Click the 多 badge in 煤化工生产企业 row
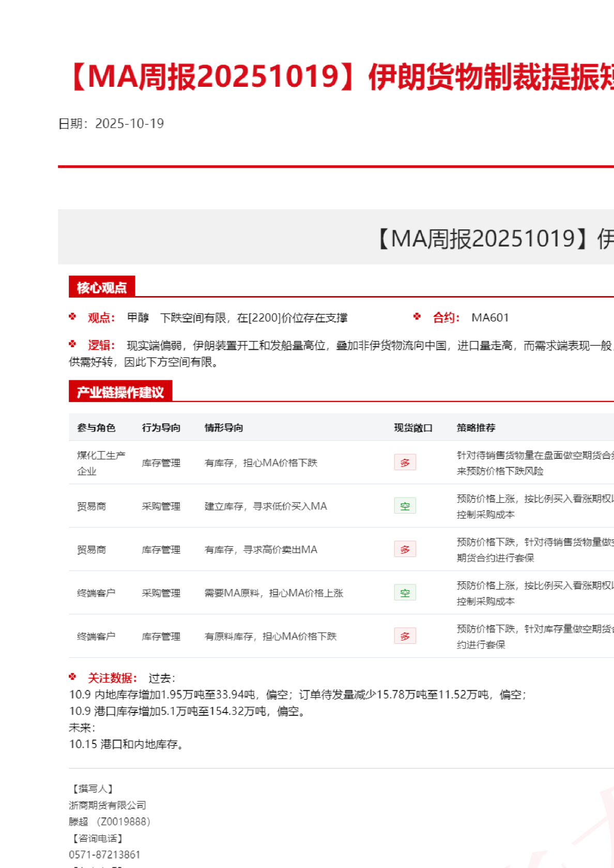Image resolution: width=614 pixels, height=868 pixels. 405,462
